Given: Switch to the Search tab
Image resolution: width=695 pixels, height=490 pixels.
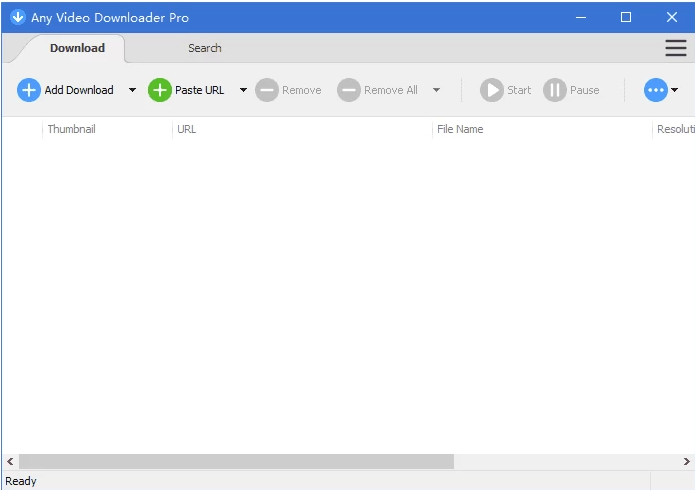Looking at the screenshot, I should (x=205, y=48).
